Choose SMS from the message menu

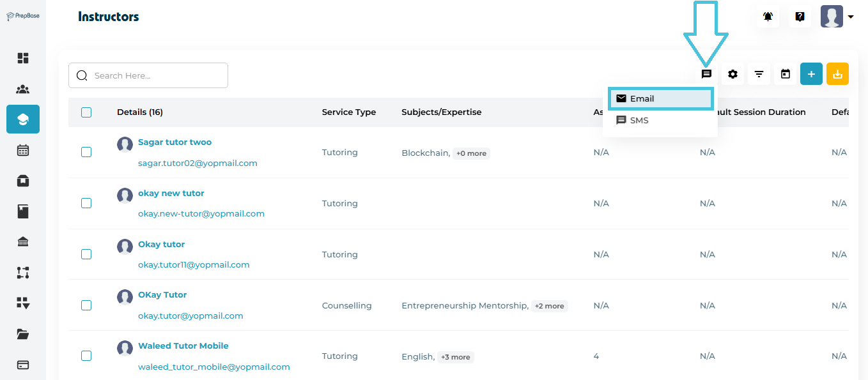click(639, 120)
